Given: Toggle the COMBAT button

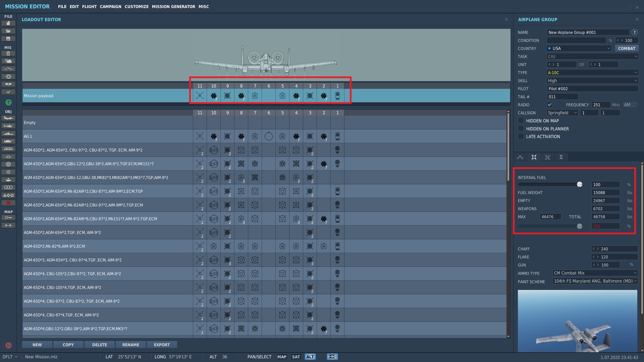Looking at the screenshot, I should click(x=627, y=48).
